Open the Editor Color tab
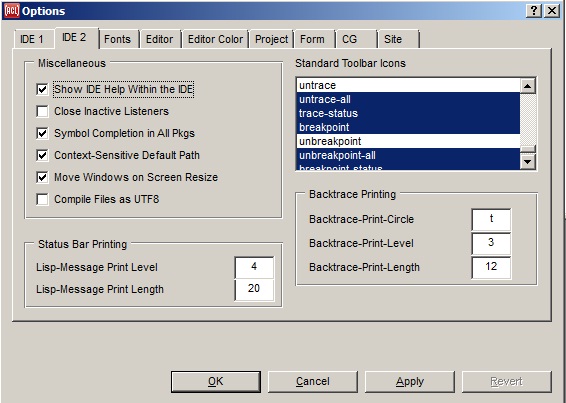The width and height of the screenshot is (566, 403). pos(215,39)
